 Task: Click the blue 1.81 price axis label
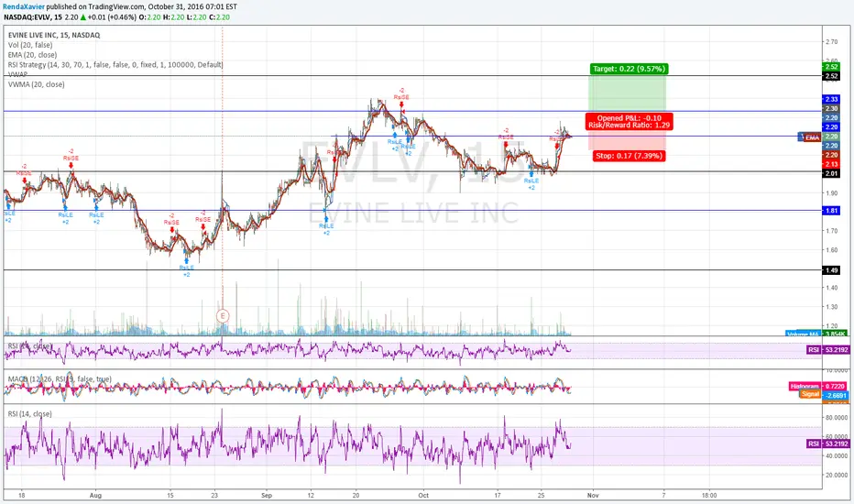[x=831, y=211]
